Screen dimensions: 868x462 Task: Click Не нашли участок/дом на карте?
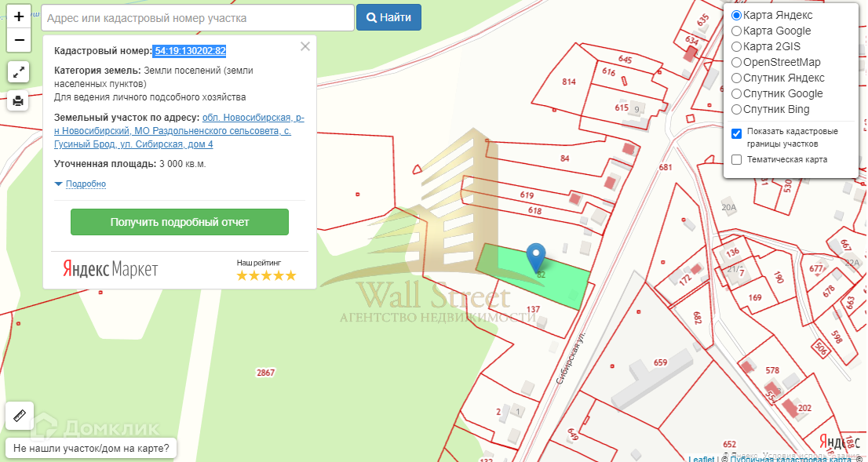click(91, 448)
